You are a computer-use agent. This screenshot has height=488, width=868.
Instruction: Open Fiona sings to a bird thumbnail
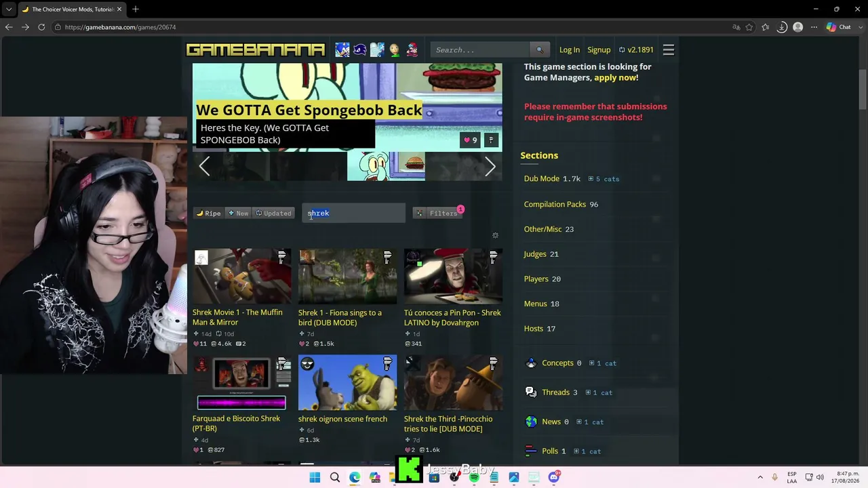(347, 276)
